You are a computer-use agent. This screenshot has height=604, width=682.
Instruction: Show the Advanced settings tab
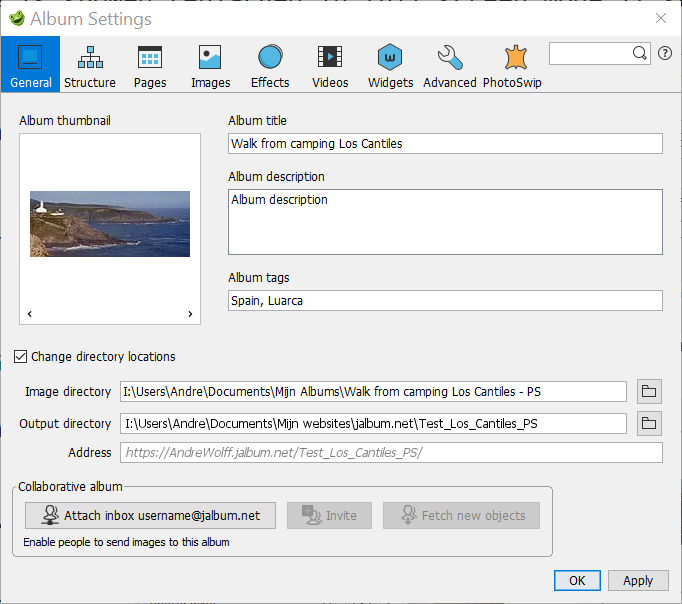[450, 66]
